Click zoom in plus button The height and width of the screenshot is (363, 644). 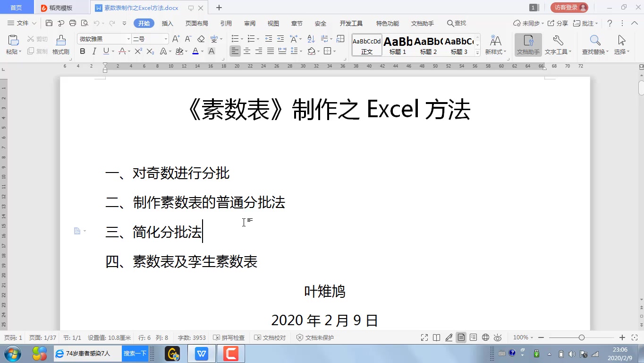622,337
